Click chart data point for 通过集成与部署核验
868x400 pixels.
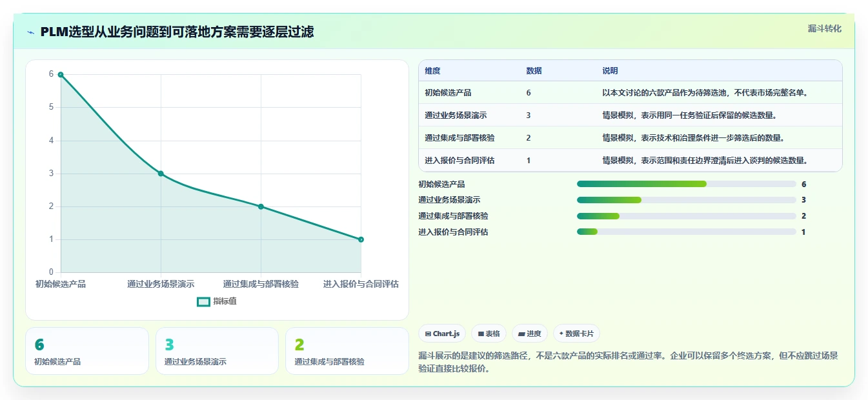(x=261, y=206)
